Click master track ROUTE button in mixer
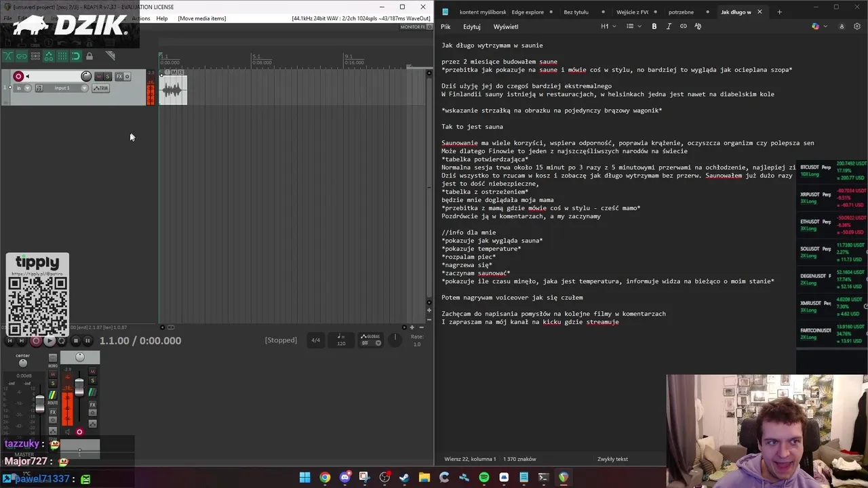The width and height of the screenshot is (868, 488). point(53,396)
